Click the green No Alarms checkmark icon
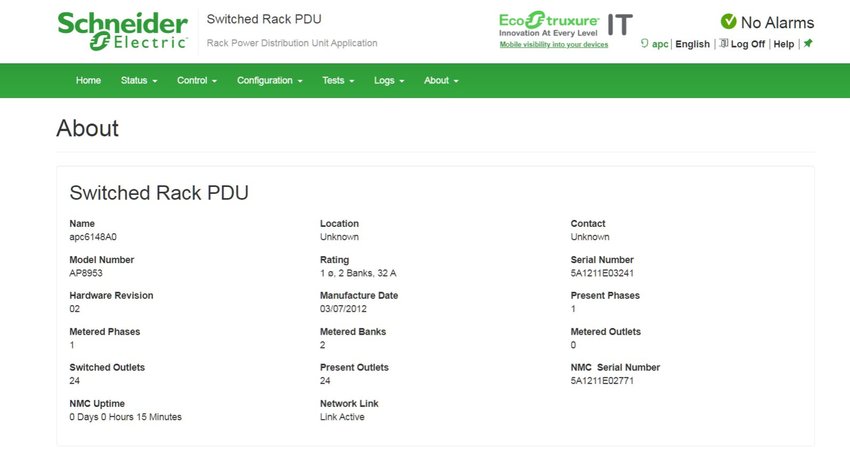Viewport: 850px width, 458px height. (x=729, y=22)
